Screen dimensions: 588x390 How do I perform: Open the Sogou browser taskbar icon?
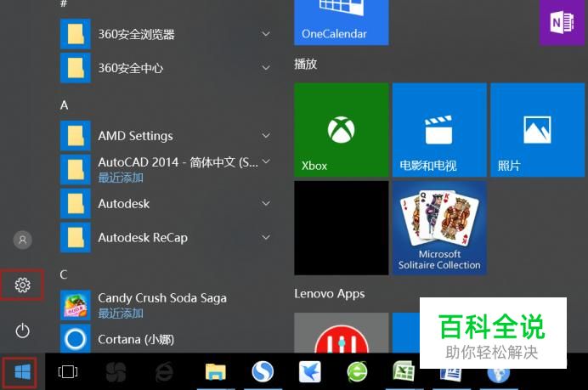(263, 371)
